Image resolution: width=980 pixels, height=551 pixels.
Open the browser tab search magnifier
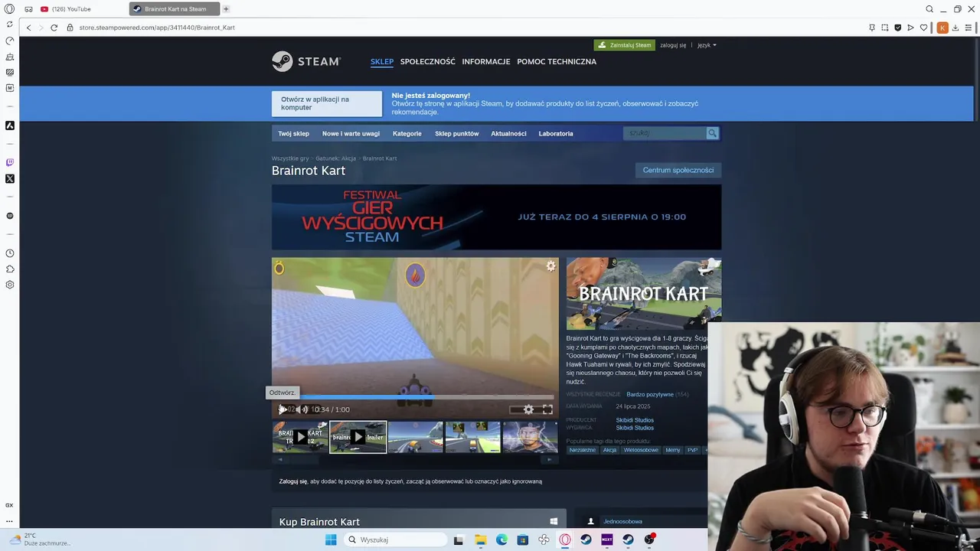click(x=929, y=9)
